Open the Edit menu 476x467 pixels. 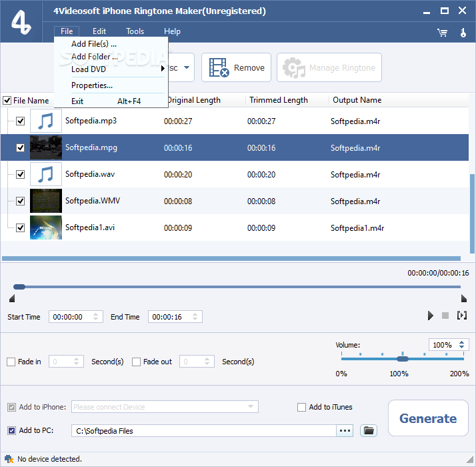(99, 31)
